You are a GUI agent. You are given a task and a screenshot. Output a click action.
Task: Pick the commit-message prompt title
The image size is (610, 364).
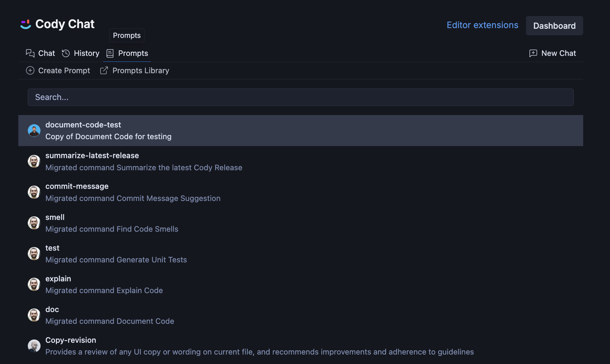coord(77,186)
